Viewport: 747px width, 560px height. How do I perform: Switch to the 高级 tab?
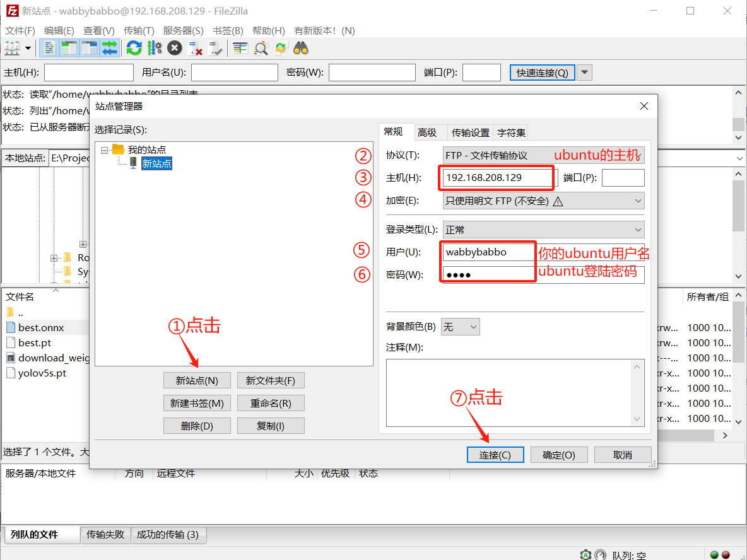click(427, 133)
